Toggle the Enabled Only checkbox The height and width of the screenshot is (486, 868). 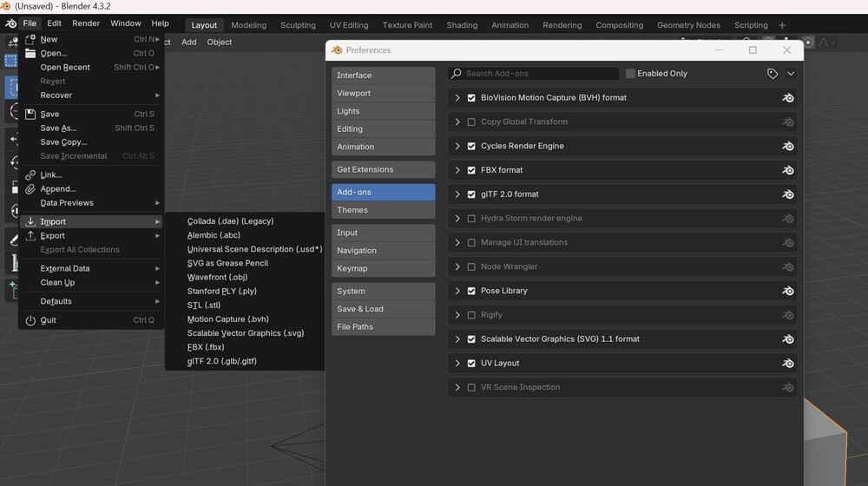pos(630,74)
